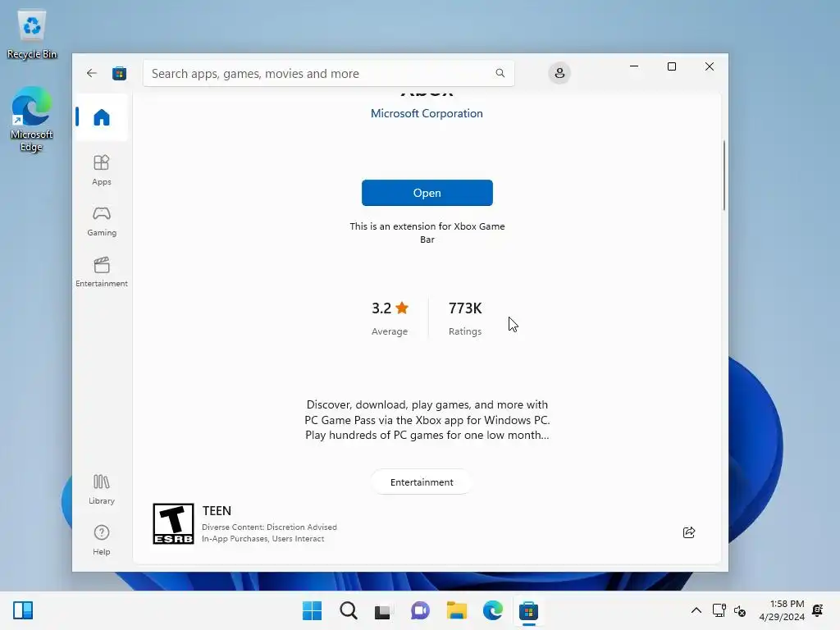Screen dimensions: 840x630
Task: Close the Microsoft Store window
Action: [710, 66]
